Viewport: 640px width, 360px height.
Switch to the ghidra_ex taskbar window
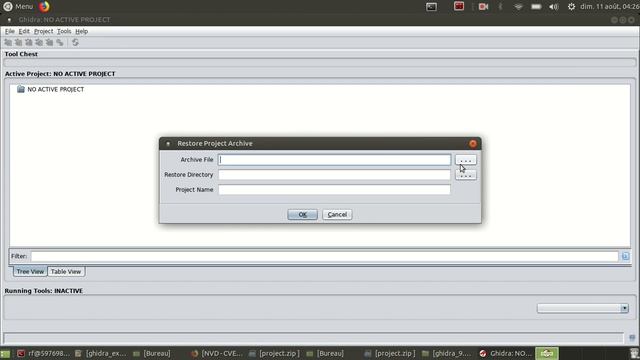click(x=101, y=353)
